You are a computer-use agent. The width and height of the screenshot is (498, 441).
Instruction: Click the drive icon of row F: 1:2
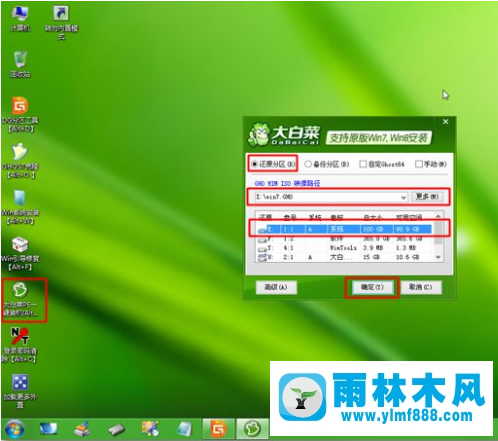pos(263,239)
